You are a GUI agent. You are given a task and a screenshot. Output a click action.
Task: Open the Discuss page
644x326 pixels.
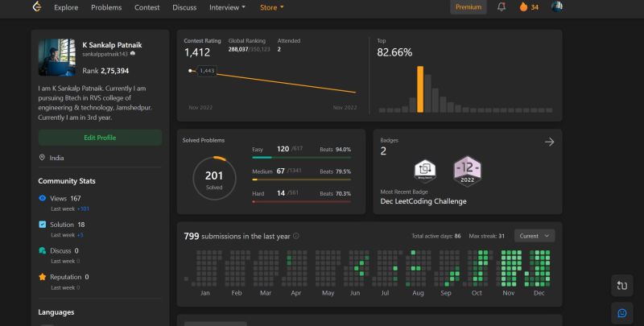[184, 7]
